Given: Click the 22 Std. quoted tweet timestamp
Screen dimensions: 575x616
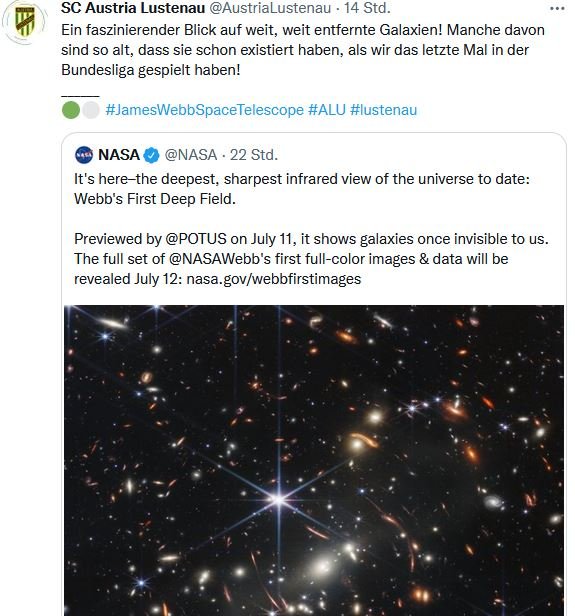Looking at the screenshot, I should click(254, 155).
